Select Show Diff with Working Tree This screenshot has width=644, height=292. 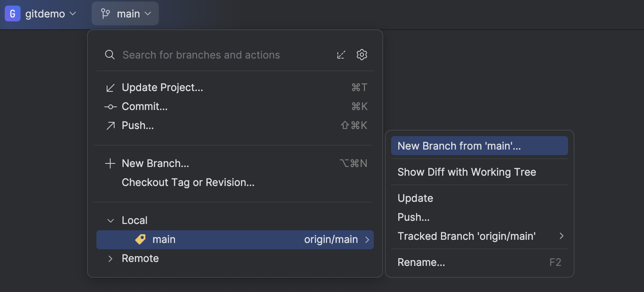(x=467, y=172)
